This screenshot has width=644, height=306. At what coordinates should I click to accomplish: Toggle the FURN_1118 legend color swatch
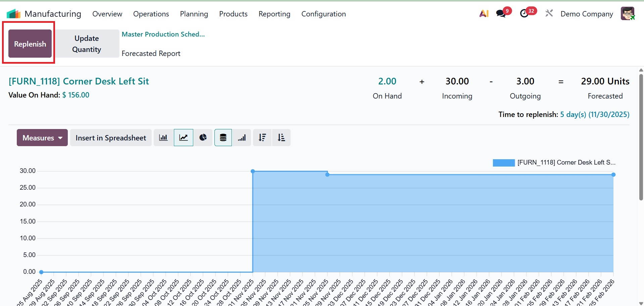pyautogui.click(x=503, y=163)
